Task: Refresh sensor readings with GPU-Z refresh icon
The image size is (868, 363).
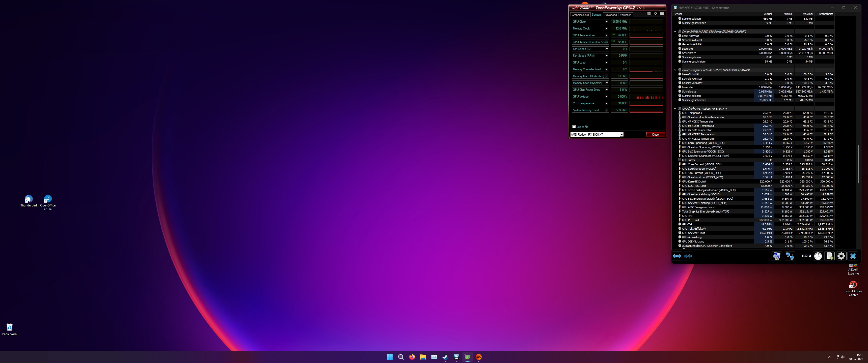Action: tap(655, 13)
